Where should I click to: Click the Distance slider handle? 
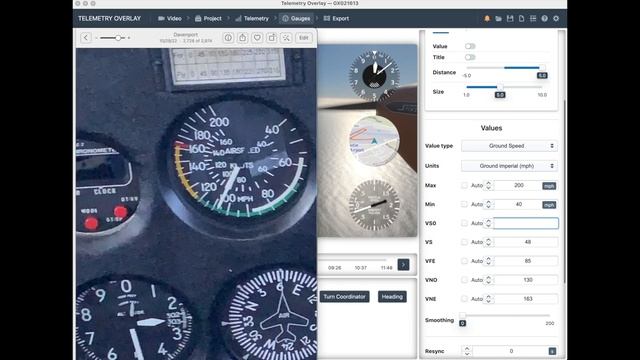point(542,68)
